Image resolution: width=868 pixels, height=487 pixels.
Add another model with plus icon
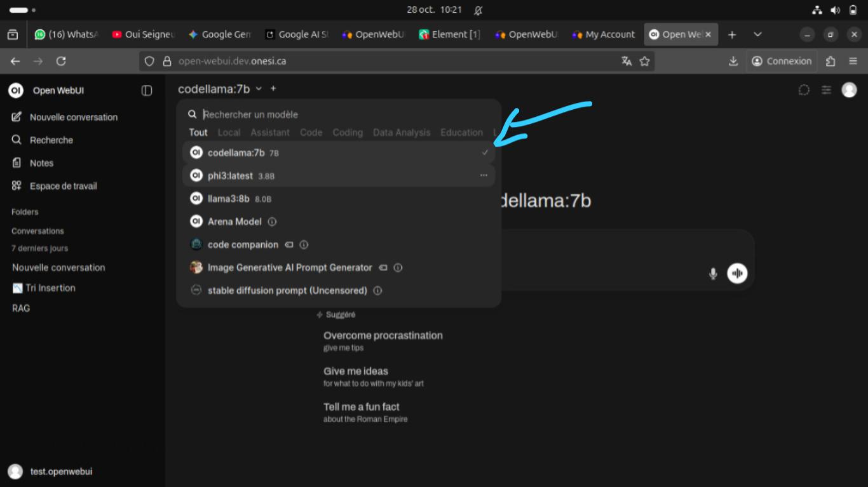click(273, 89)
